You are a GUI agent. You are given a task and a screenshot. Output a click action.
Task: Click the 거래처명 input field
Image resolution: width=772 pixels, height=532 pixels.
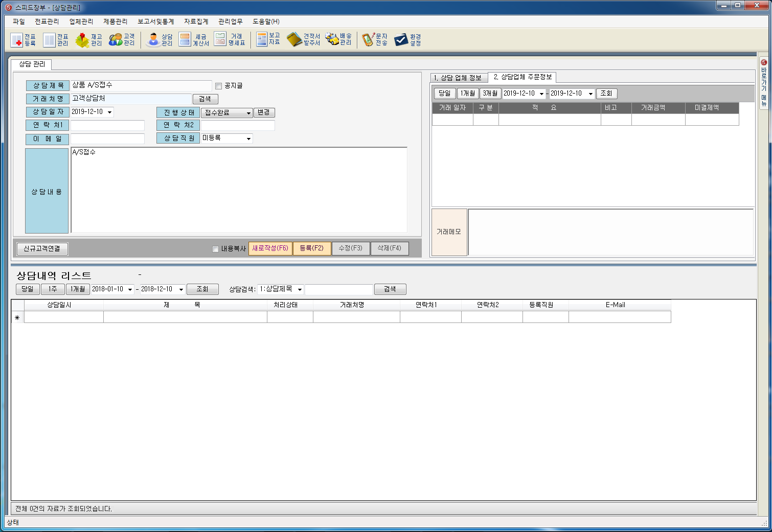(x=131, y=99)
